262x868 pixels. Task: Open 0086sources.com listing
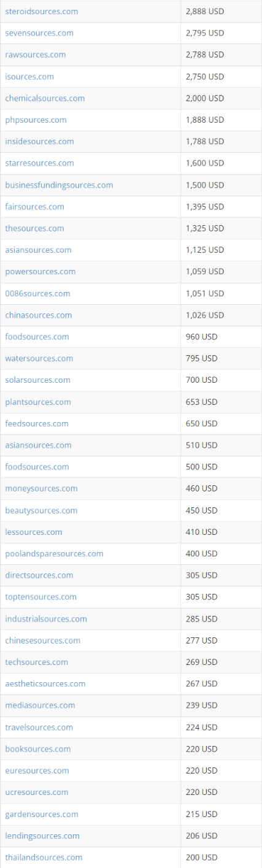37,293
